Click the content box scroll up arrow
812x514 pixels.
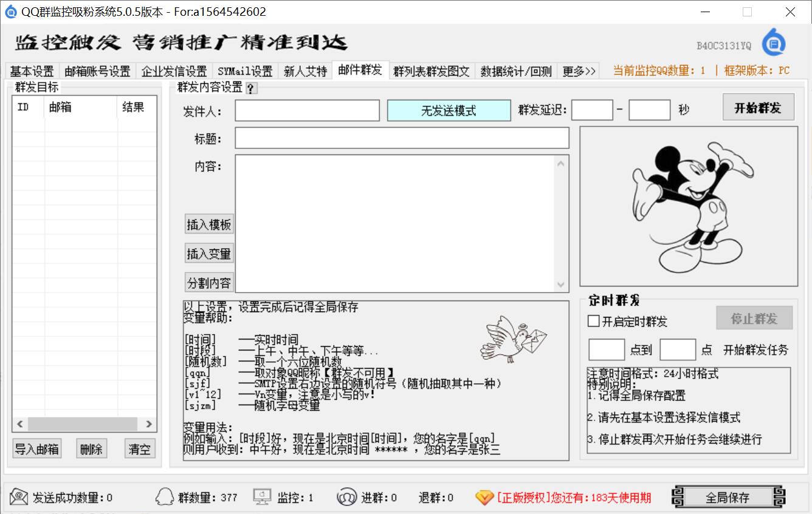(562, 162)
